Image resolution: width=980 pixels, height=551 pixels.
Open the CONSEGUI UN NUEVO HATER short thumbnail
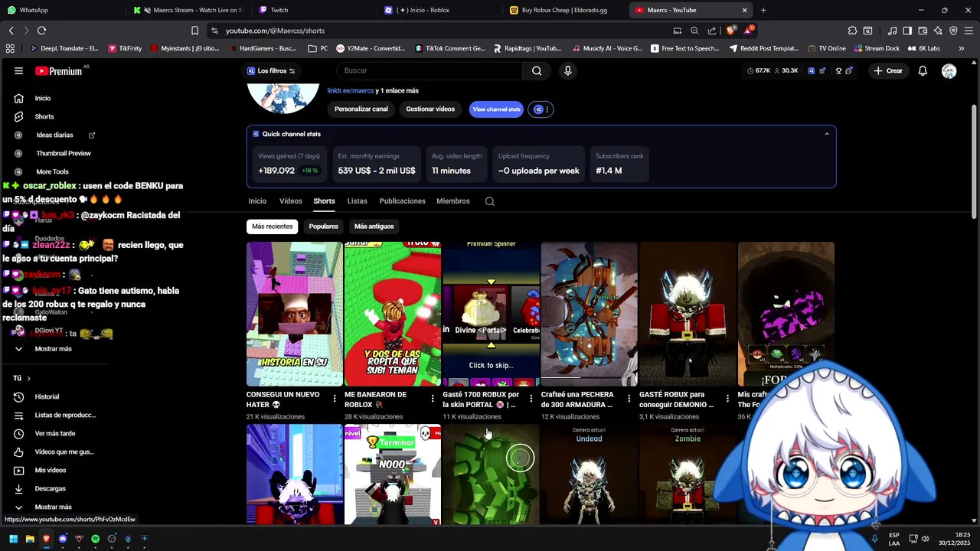[x=295, y=314]
